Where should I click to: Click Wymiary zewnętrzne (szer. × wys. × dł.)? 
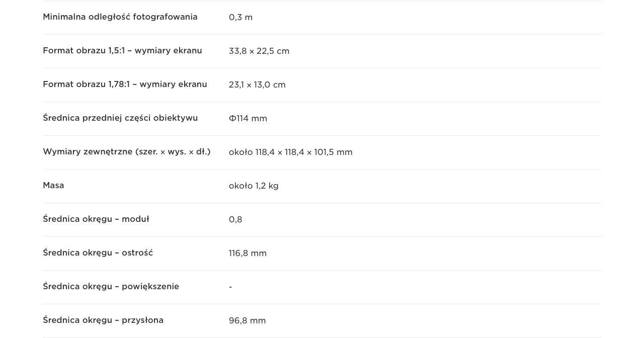(127, 152)
